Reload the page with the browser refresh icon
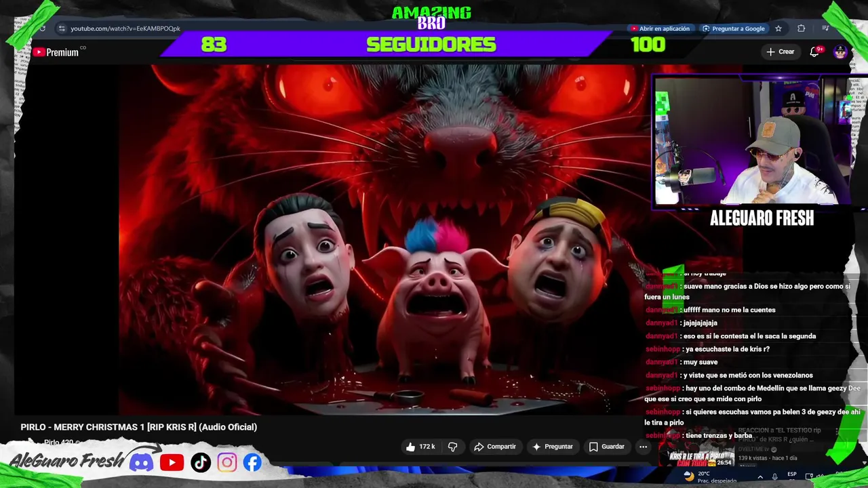Image resolution: width=868 pixels, height=488 pixels. (x=42, y=28)
